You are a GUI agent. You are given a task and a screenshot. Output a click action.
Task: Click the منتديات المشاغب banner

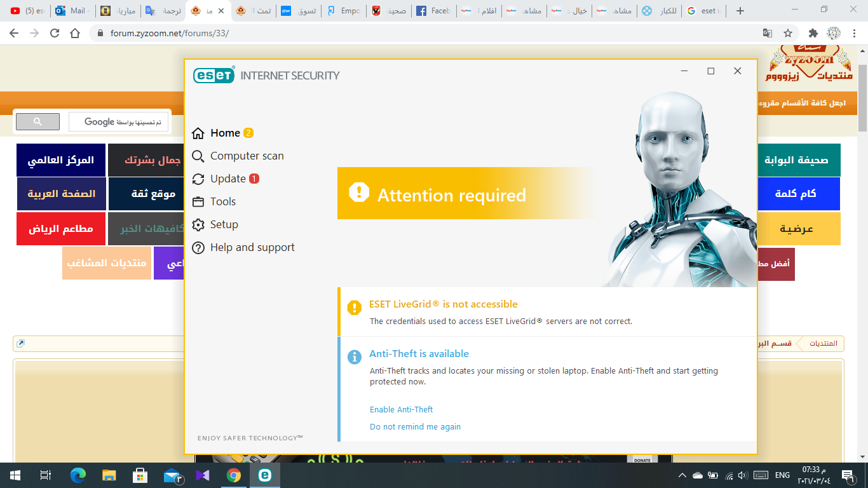[107, 263]
